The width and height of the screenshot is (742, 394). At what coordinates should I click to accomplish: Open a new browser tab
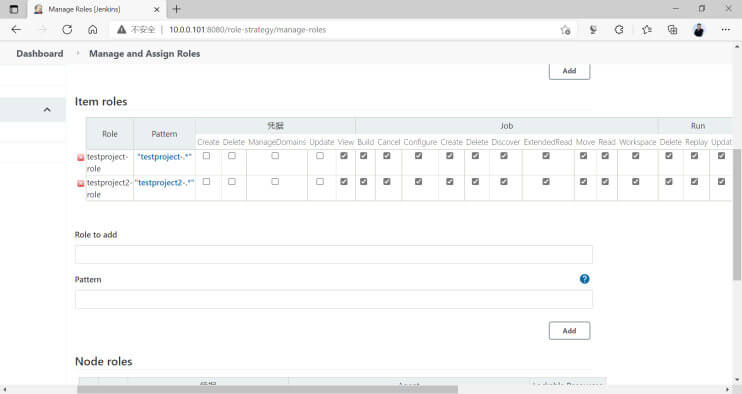177,9
